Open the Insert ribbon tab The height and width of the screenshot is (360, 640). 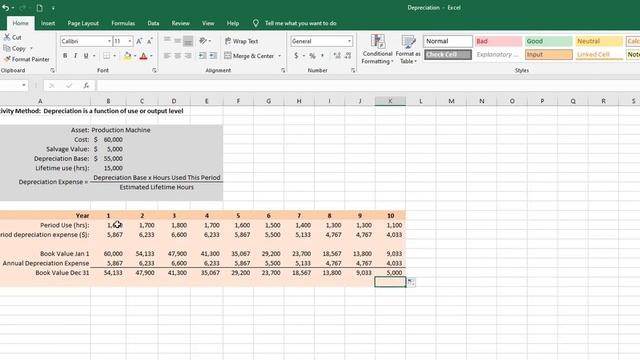point(48,23)
